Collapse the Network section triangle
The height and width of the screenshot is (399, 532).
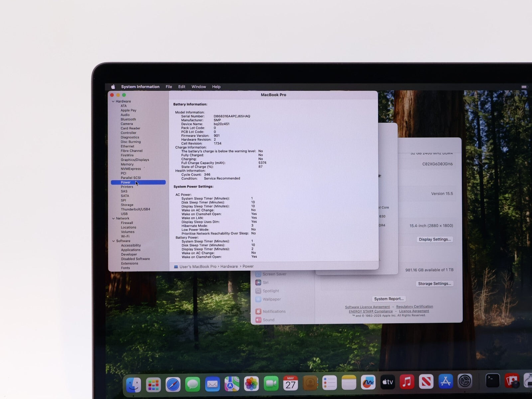coord(113,218)
